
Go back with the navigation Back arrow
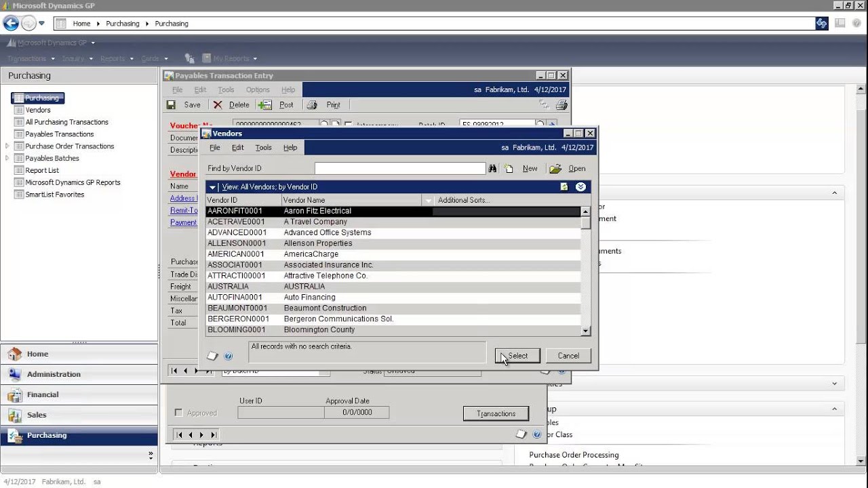pos(10,23)
